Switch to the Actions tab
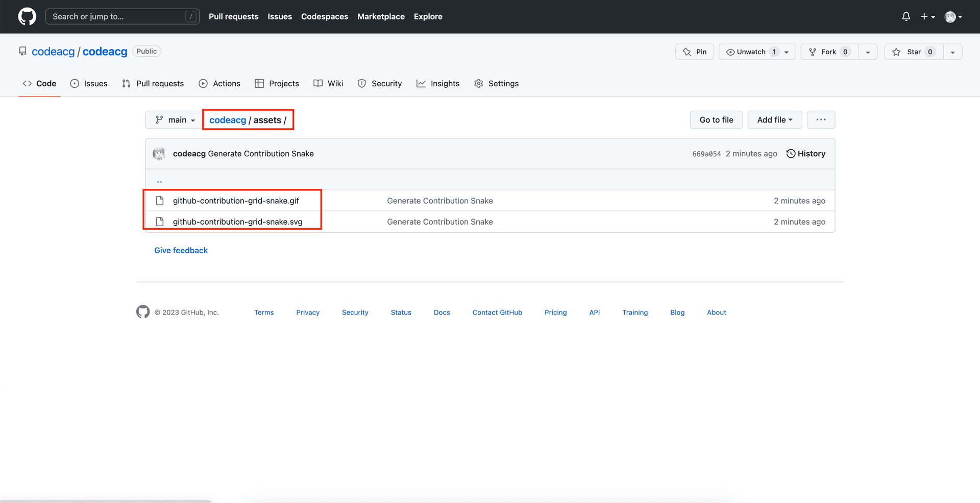Viewport: 980px width, 503px height. click(219, 83)
